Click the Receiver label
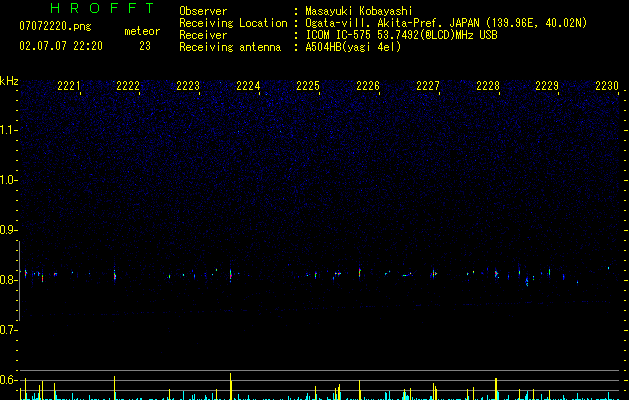 pyautogui.click(x=203, y=35)
